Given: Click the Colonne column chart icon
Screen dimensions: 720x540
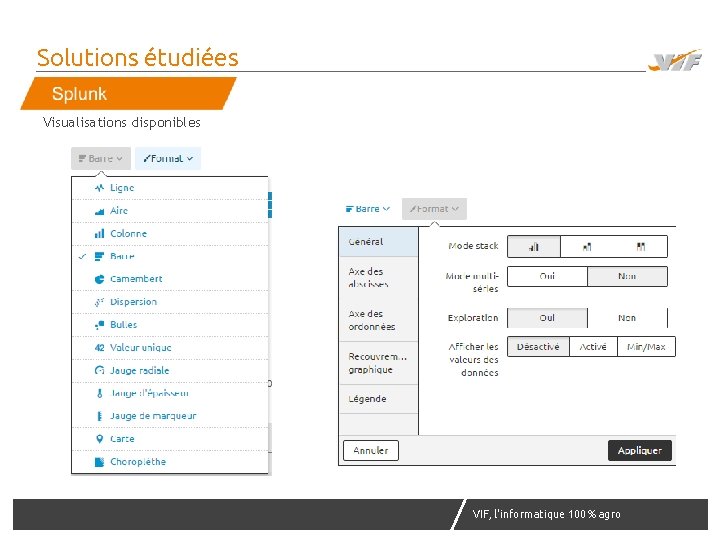Looking at the screenshot, I should pyautogui.click(x=99, y=234).
